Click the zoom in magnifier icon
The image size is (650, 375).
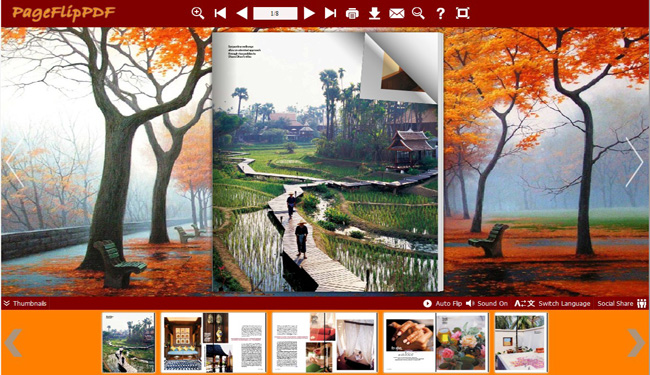tap(198, 13)
